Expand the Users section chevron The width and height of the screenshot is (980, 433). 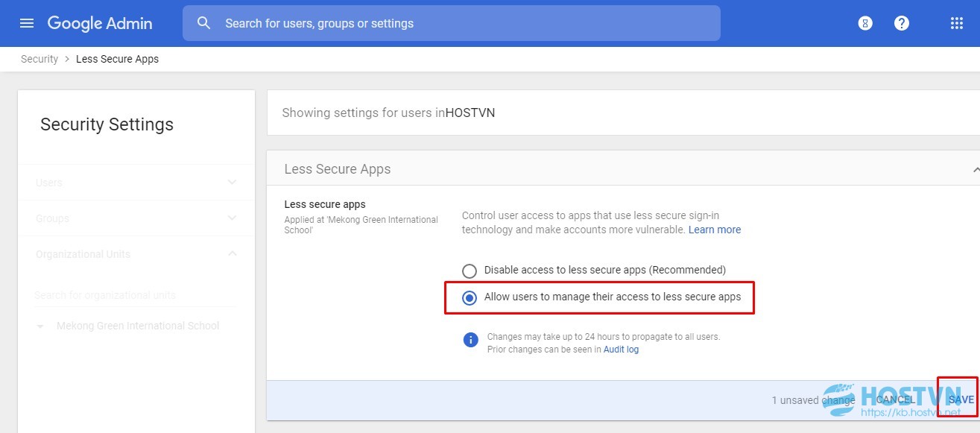[233, 183]
